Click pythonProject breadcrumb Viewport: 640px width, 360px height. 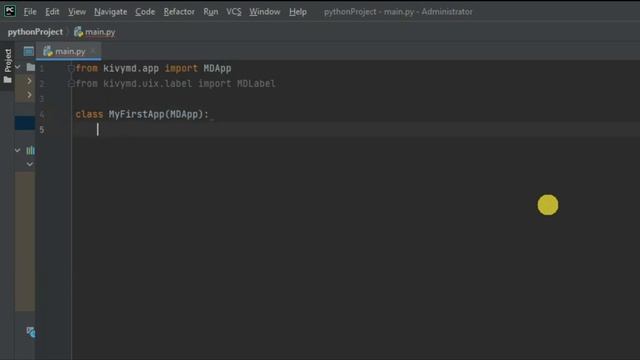[x=35, y=32]
